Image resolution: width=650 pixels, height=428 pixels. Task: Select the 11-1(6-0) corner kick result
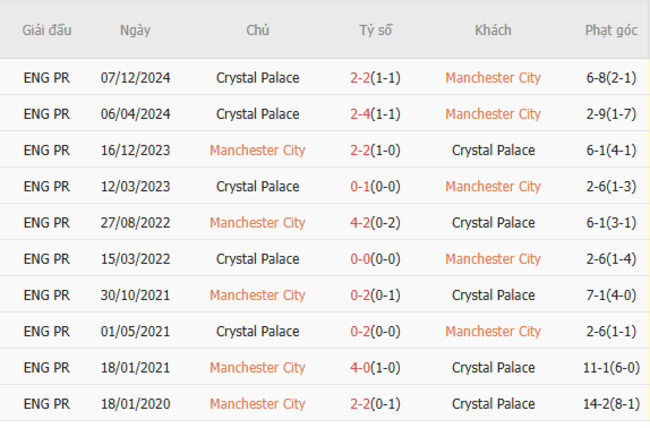pyautogui.click(x=611, y=367)
